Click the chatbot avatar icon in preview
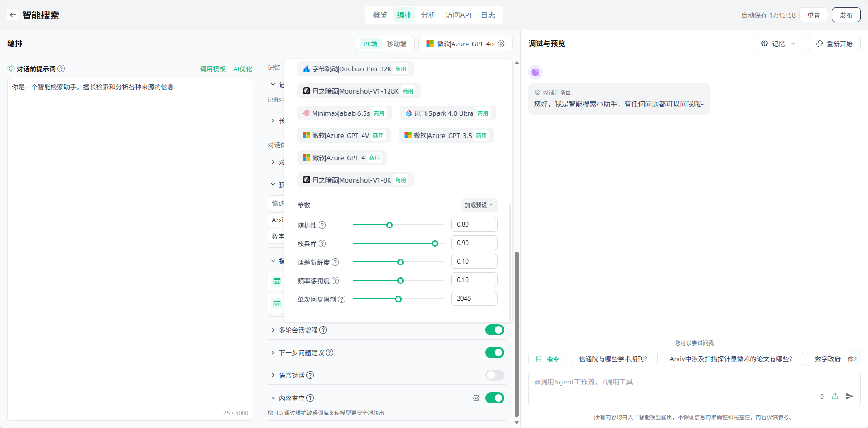 click(x=536, y=72)
